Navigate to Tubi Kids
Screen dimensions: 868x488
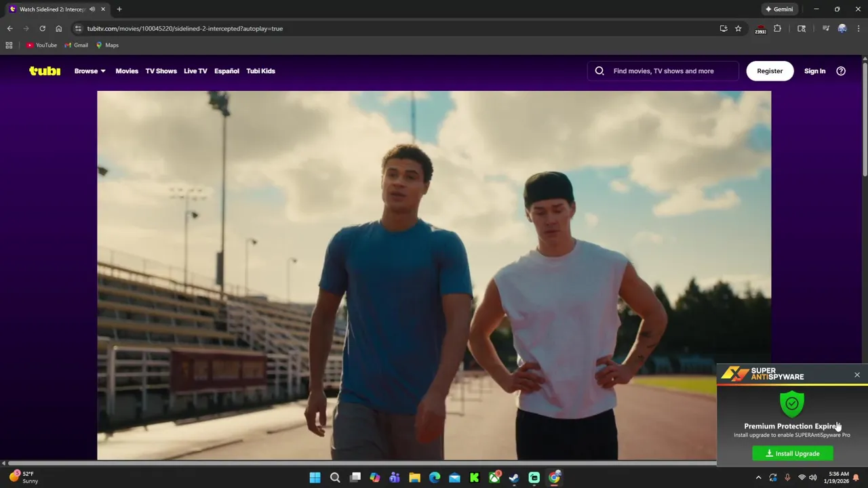tap(260, 70)
